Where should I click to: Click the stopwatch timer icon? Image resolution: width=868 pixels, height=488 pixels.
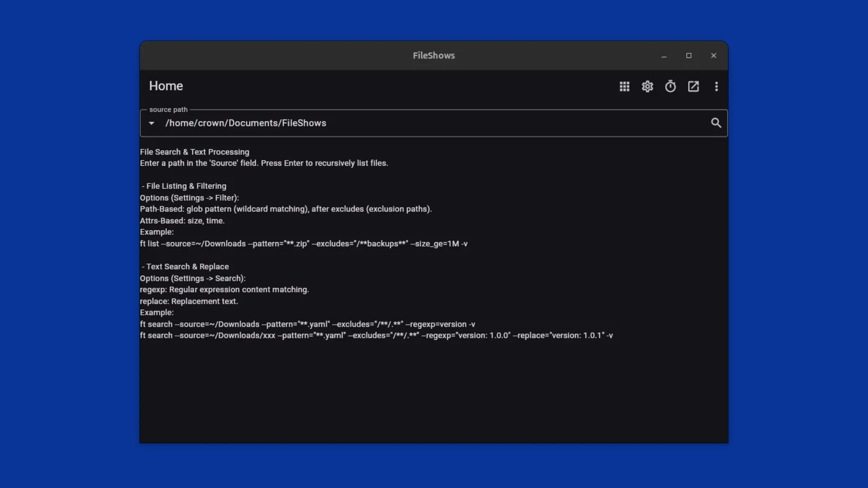pos(670,86)
